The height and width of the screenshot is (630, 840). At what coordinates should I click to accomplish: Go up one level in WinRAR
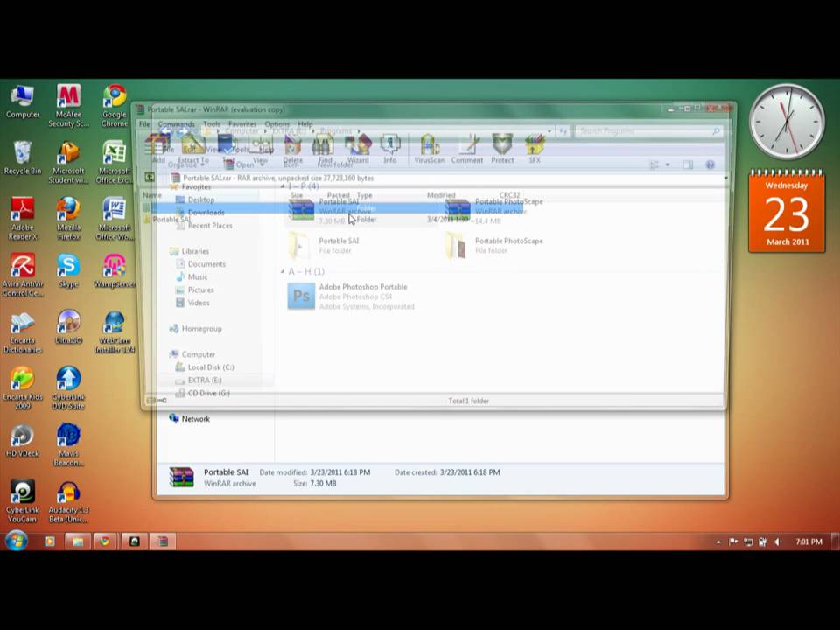coord(150,178)
